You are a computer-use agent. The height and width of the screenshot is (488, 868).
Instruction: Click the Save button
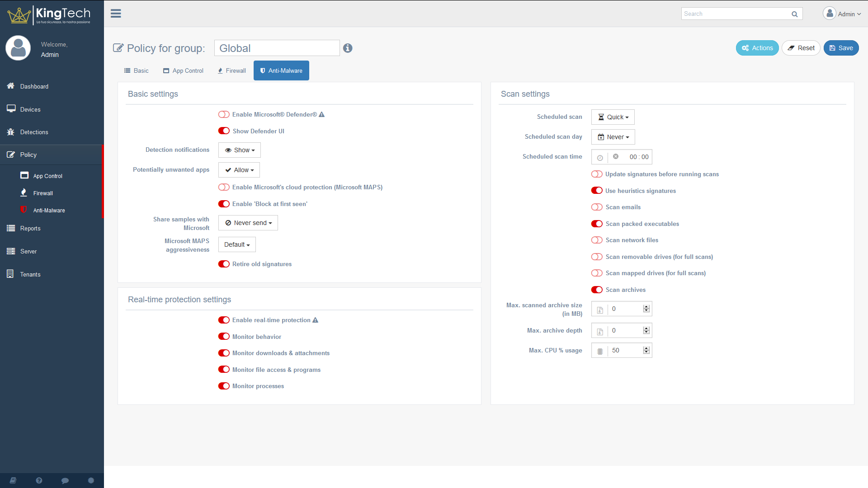tap(841, 48)
